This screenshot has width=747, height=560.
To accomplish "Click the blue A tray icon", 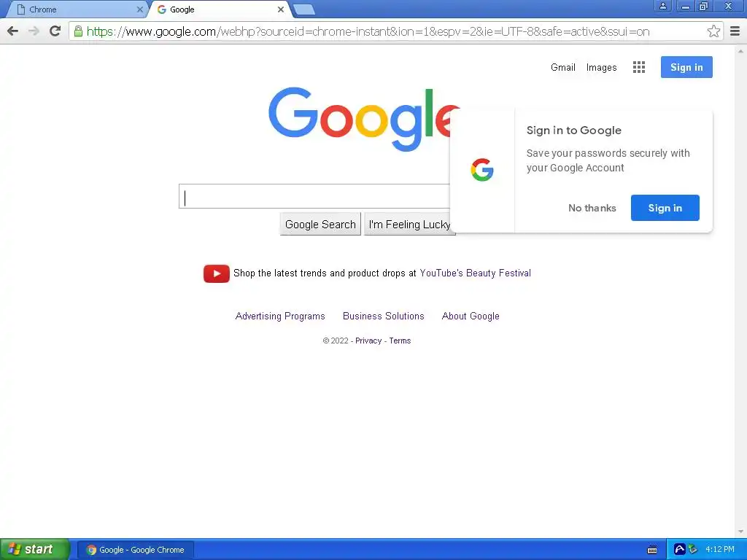I will pyautogui.click(x=679, y=550).
